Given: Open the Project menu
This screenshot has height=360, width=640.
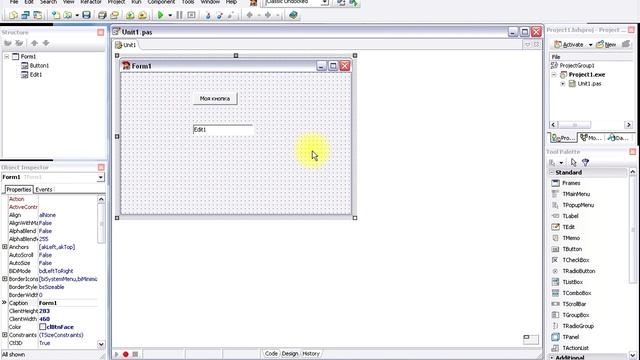Looking at the screenshot, I should point(116,2).
